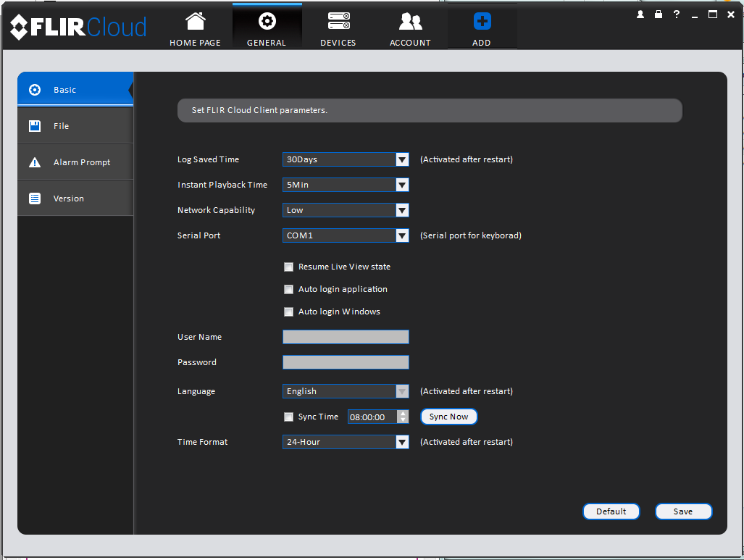This screenshot has width=744, height=560.
Task: Click the lock icon in title bar
Action: pos(658,14)
